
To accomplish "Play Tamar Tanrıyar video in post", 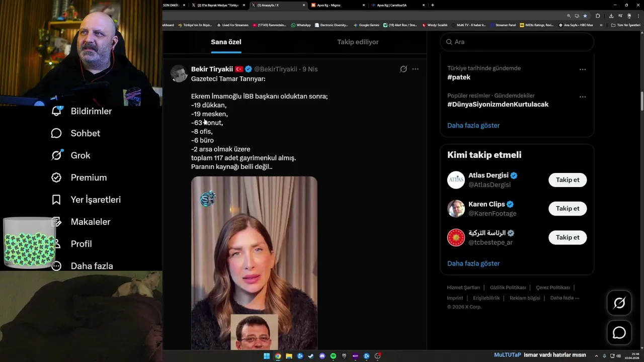I will point(254,263).
